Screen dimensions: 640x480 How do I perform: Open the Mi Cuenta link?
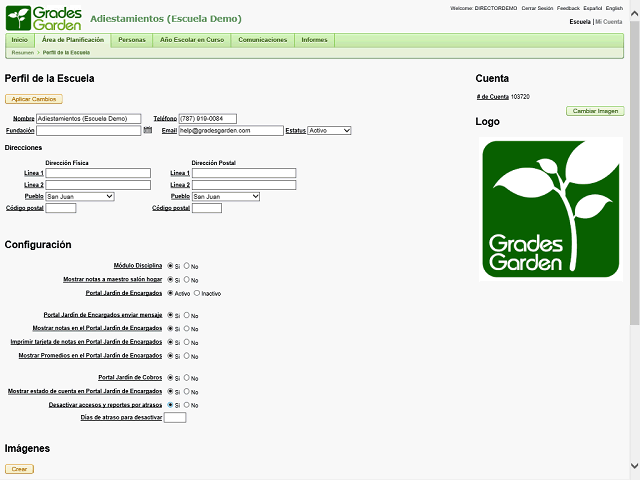609,21
